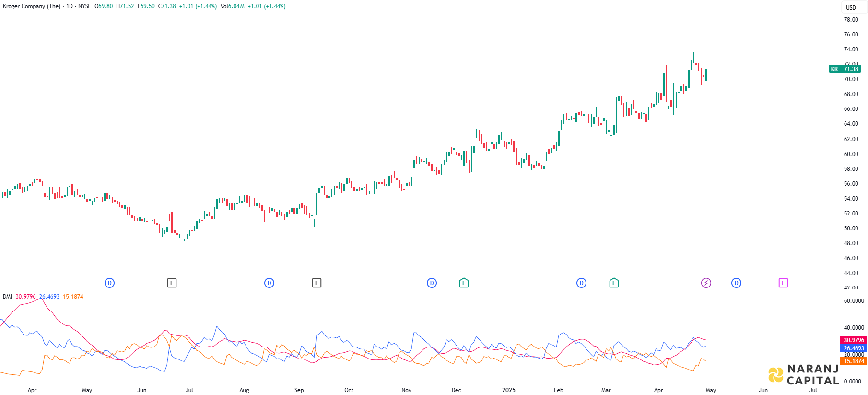The width and height of the screenshot is (868, 395).
Task: Click the 0.0000 DMI scale label
Action: click(853, 382)
